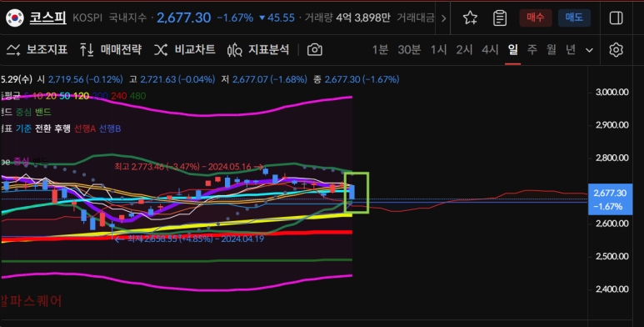Click the blue 매도 sell button
Image resolution: width=644 pixels, height=327 pixels.
click(574, 18)
